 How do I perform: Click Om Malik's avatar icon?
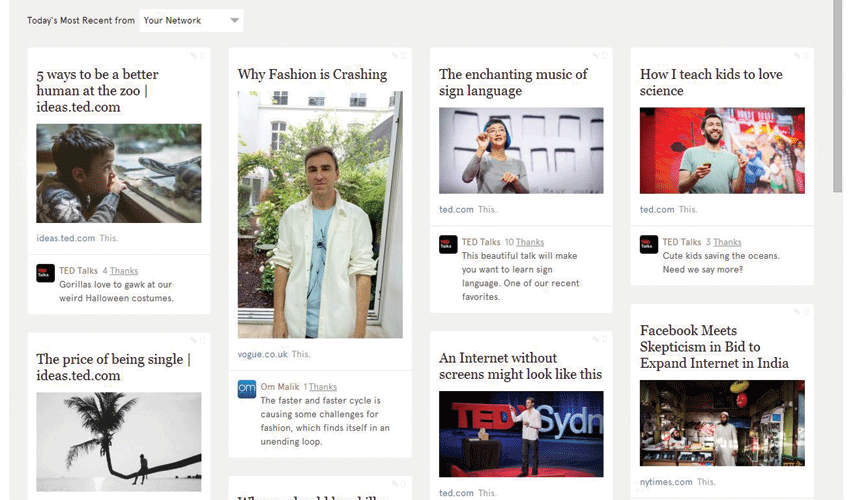(x=246, y=389)
